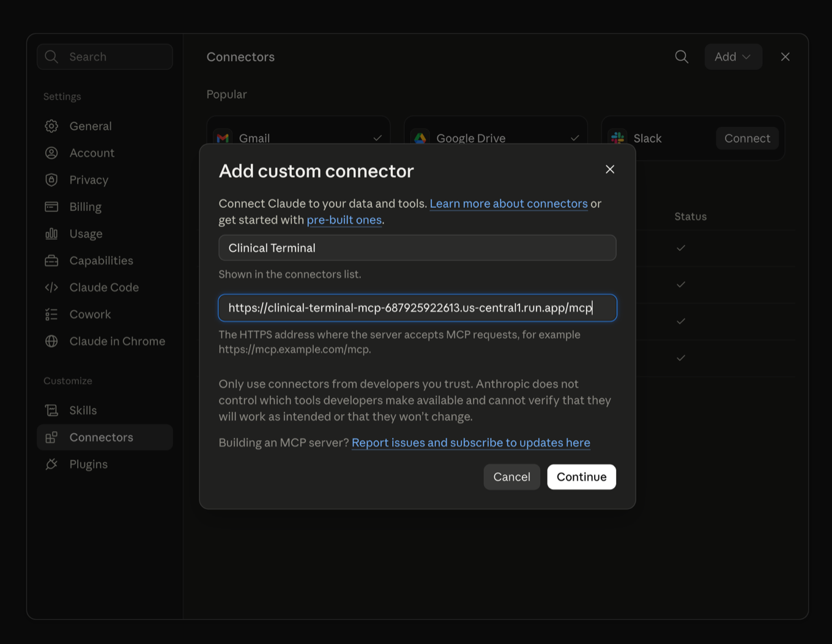Click the Account person icon

click(x=51, y=153)
